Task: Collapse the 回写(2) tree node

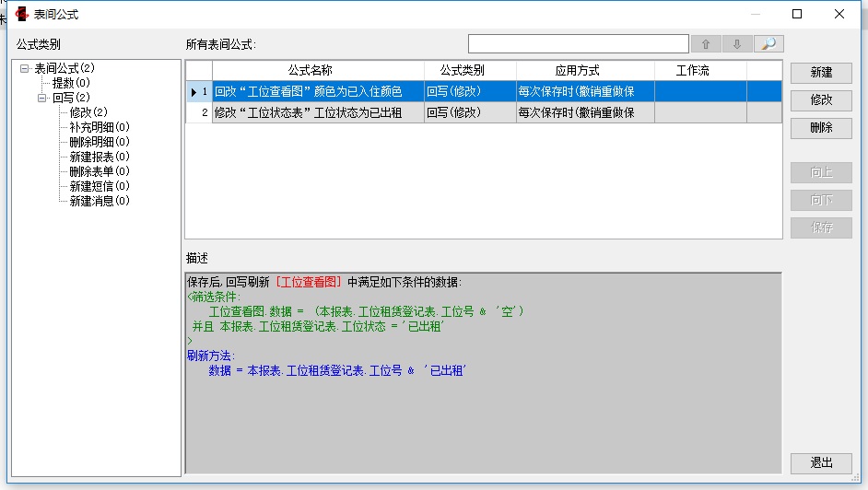Action: pyautogui.click(x=42, y=98)
